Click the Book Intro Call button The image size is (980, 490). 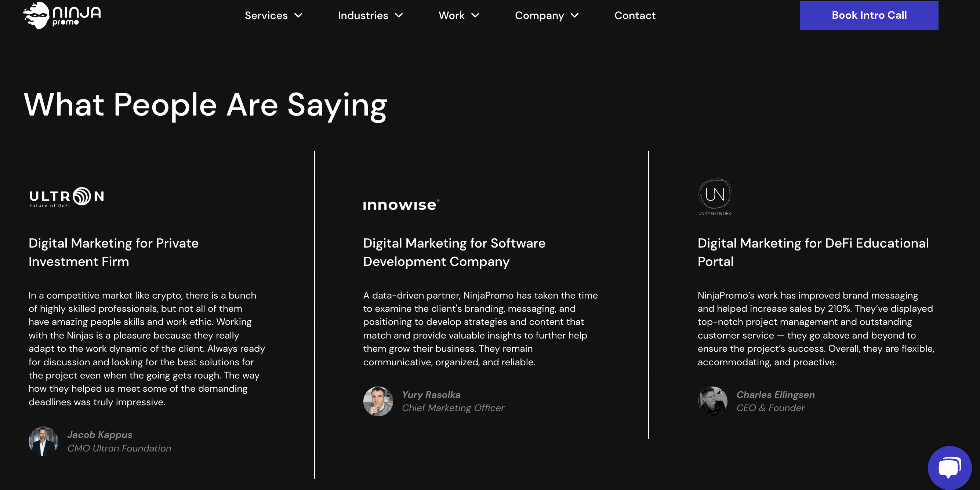[x=869, y=15]
